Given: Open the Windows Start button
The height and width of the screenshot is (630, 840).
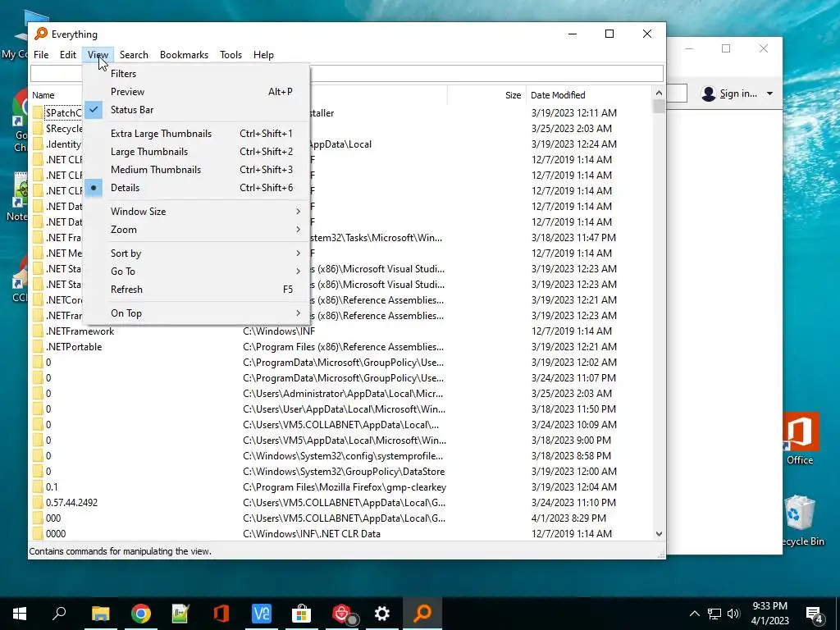Looking at the screenshot, I should pyautogui.click(x=20, y=614).
